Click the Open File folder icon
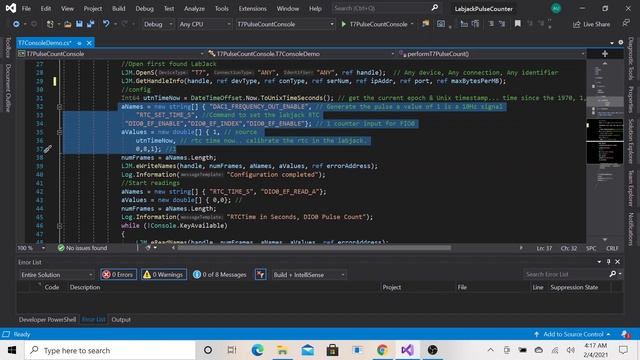Image resolution: width=640 pixels, height=360 pixels. coord(68,24)
